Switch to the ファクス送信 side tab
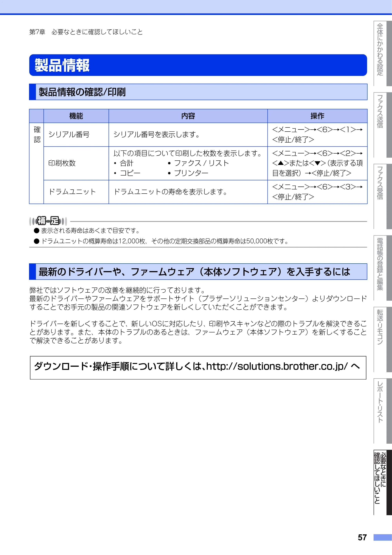 pyautogui.click(x=382, y=125)
